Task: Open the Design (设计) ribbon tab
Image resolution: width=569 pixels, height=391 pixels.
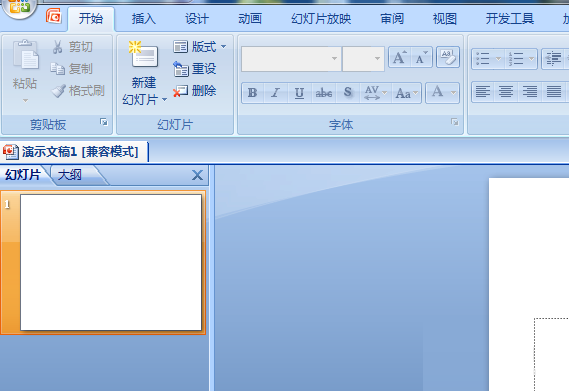Action: pos(197,19)
